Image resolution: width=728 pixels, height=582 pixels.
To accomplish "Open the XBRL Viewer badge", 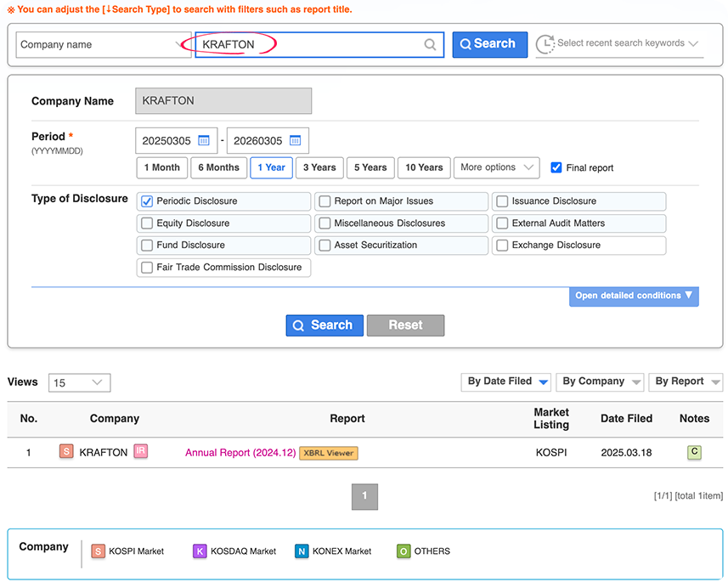I will [329, 453].
